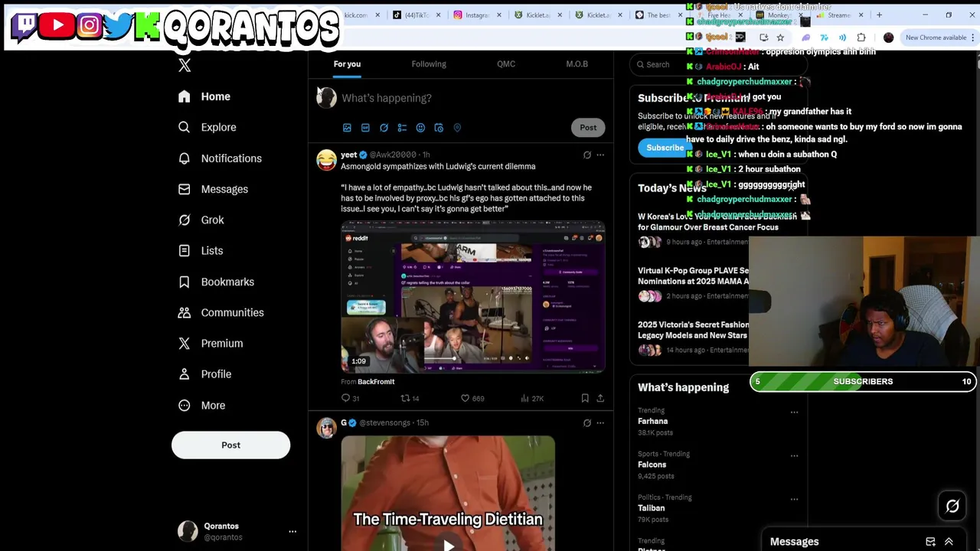Schedule post with the calendar icon

(x=439, y=128)
